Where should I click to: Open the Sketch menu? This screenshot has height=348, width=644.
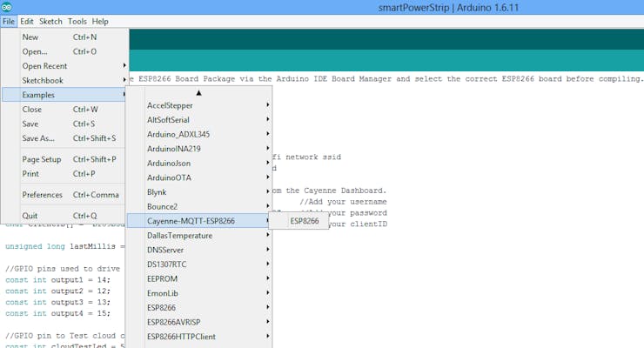[50, 21]
